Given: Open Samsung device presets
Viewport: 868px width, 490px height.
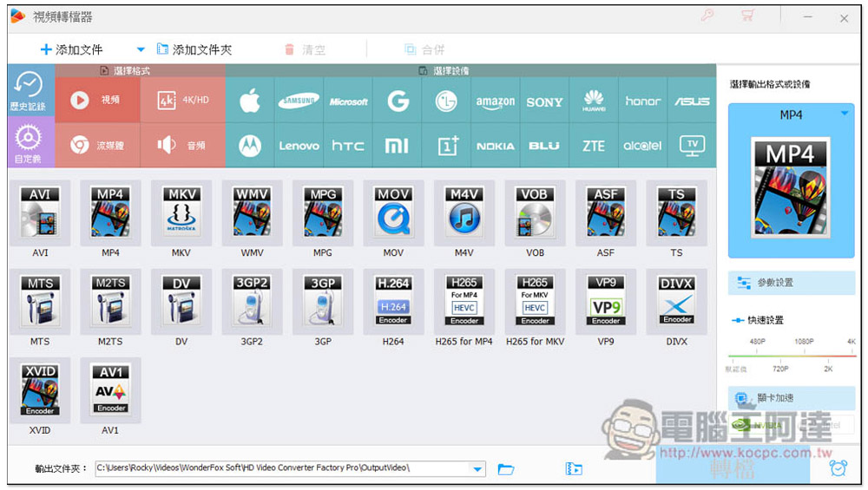Looking at the screenshot, I should pos(299,101).
